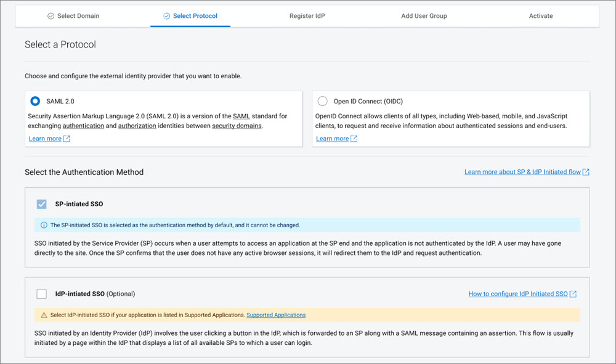The height and width of the screenshot is (364, 616).
Task: Enable the IdP-intiated SSO (Optional) checkbox
Action: tap(41, 294)
